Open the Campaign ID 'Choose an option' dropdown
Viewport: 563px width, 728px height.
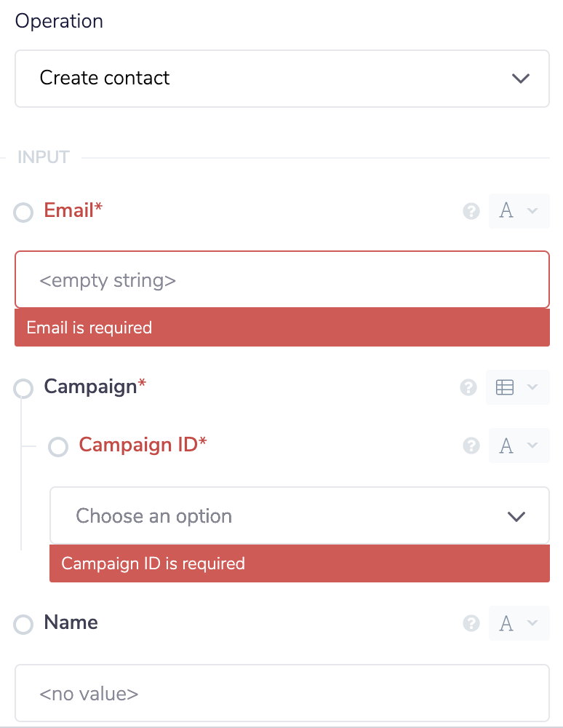300,515
